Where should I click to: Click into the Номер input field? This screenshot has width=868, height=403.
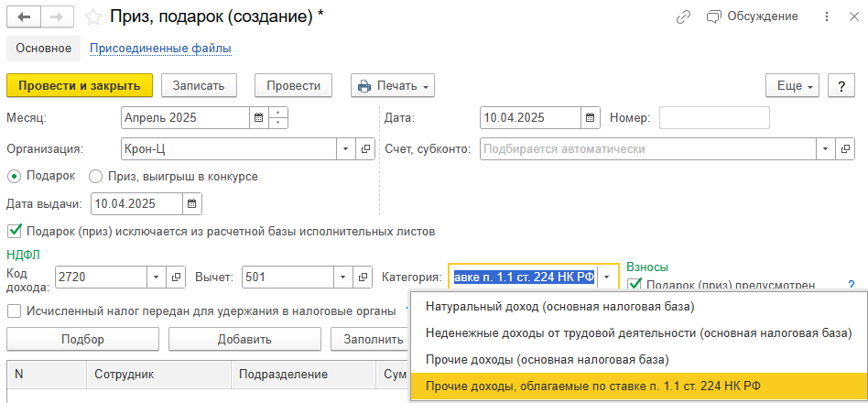713,117
